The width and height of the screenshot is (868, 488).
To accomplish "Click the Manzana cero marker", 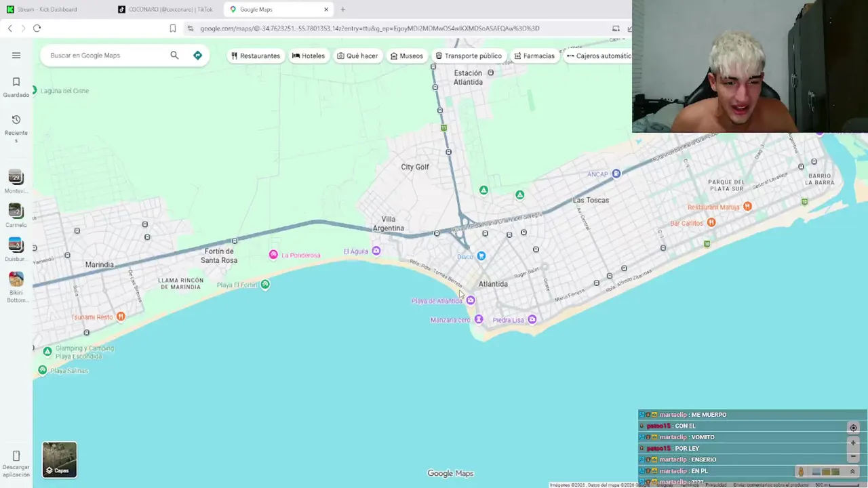I will [x=479, y=319].
